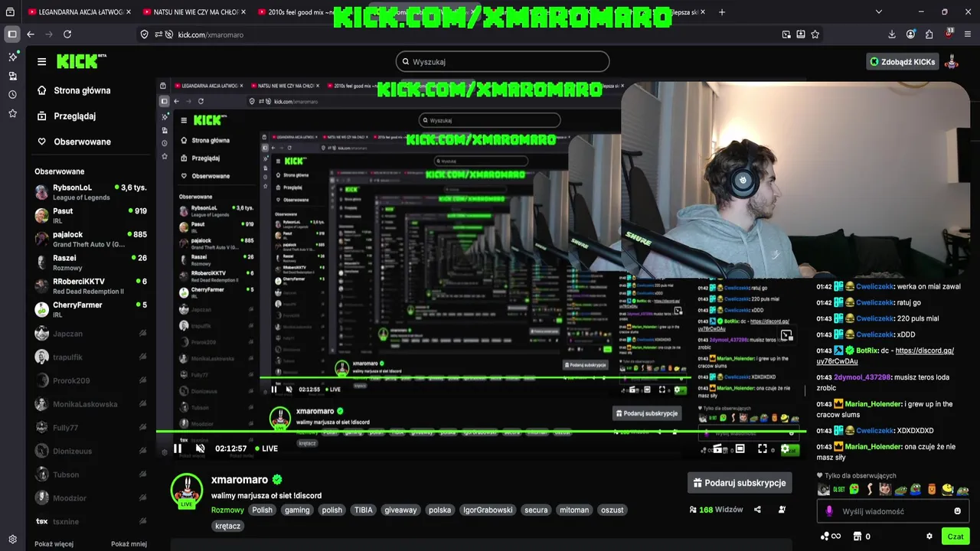Show fewer followed channels (Pokaż mniej)

[129, 544]
